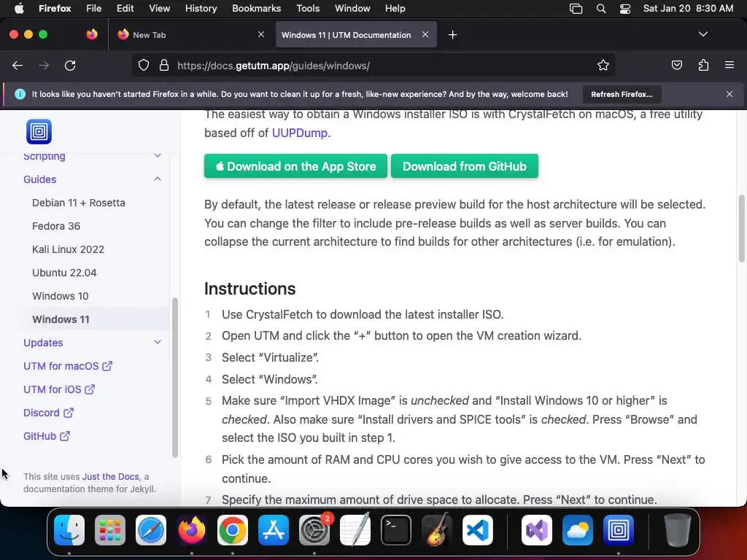Follow the UUPDump link
This screenshot has height=560, width=747.
[x=300, y=133]
